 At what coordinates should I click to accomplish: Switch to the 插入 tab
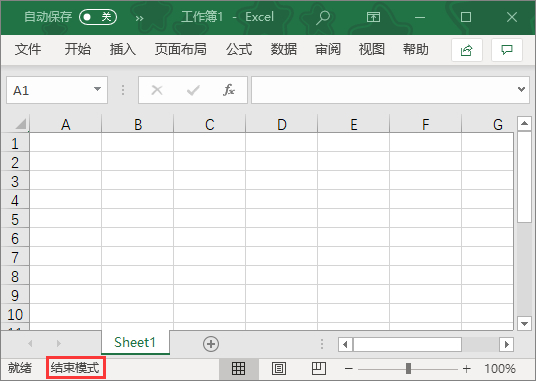122,50
